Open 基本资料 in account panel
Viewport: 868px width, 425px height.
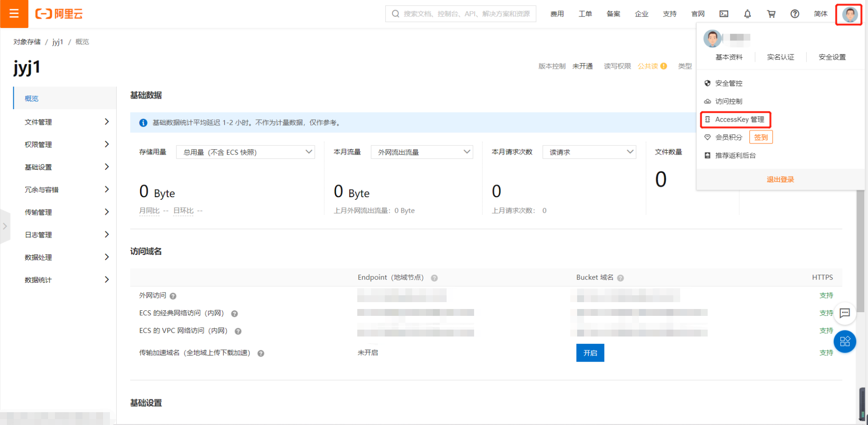pos(729,57)
